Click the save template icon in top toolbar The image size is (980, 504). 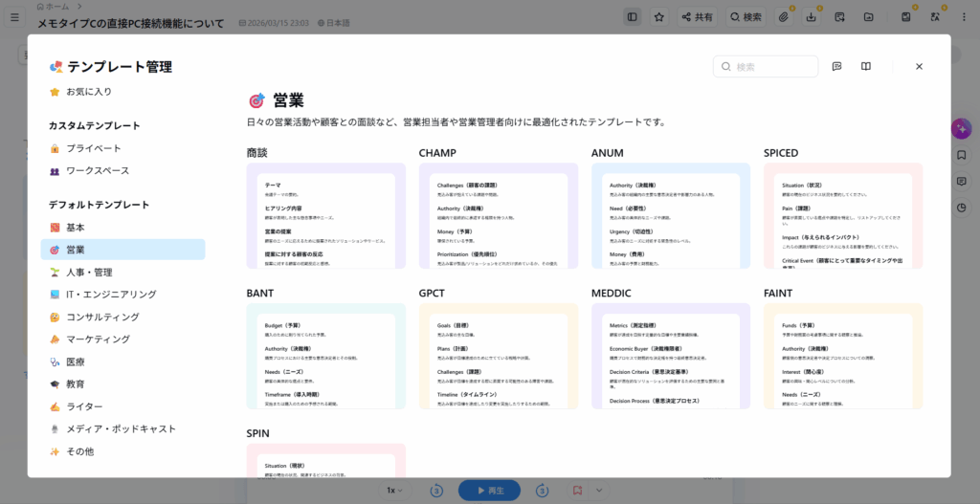click(906, 17)
